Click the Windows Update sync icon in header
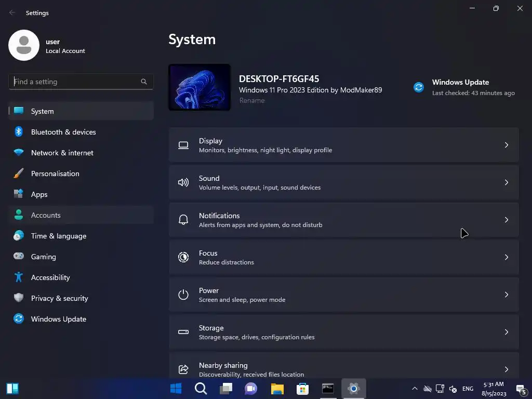The height and width of the screenshot is (399, 532). click(x=419, y=87)
